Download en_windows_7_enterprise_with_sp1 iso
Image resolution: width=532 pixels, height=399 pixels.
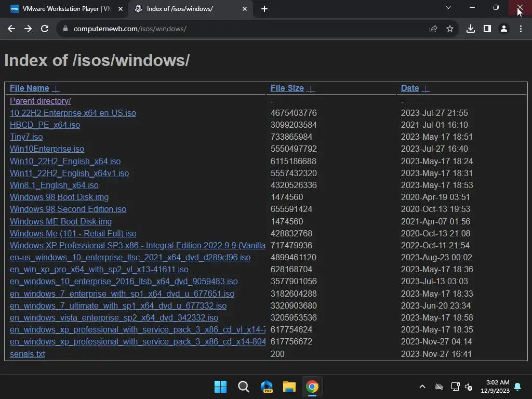point(122,294)
